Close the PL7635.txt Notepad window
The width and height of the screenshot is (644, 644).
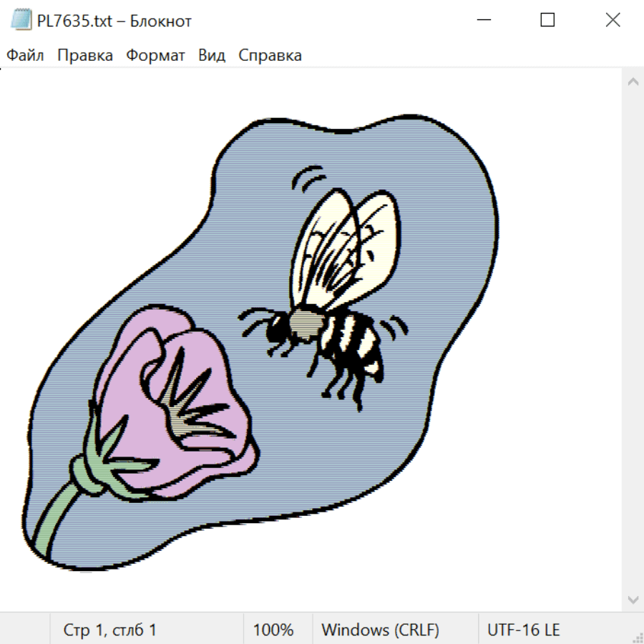point(613,21)
